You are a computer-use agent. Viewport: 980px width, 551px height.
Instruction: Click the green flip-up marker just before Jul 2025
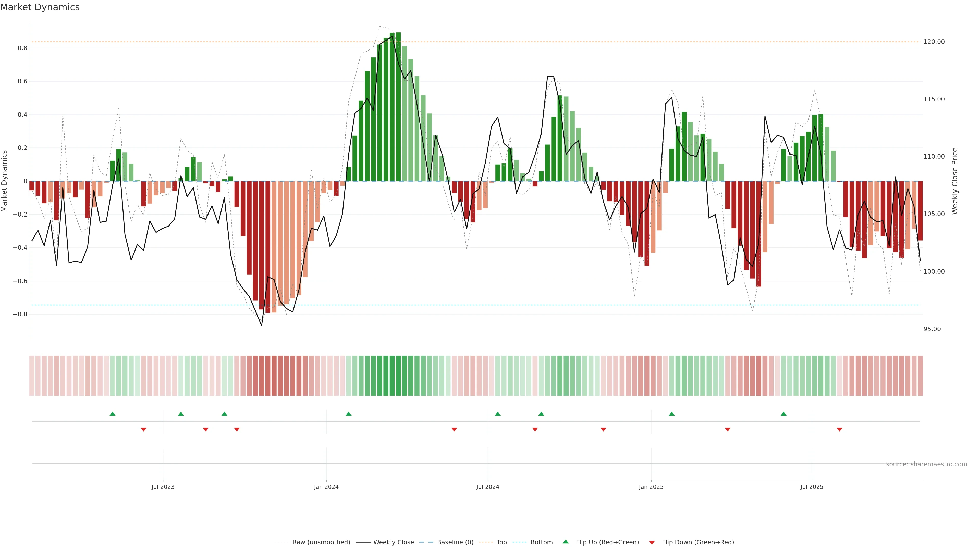[783, 414]
